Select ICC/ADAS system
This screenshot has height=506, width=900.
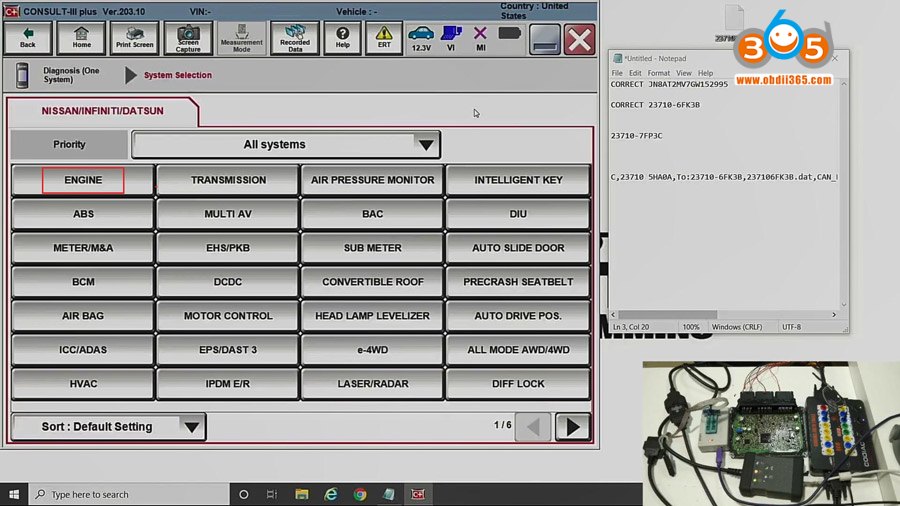click(83, 349)
